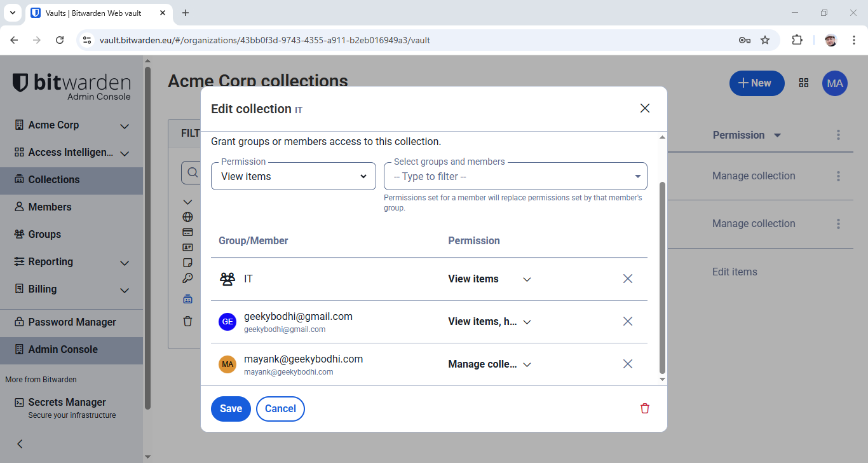Click the Bitwarden shield logo
Image resolution: width=868 pixels, height=463 pixels.
(21, 83)
